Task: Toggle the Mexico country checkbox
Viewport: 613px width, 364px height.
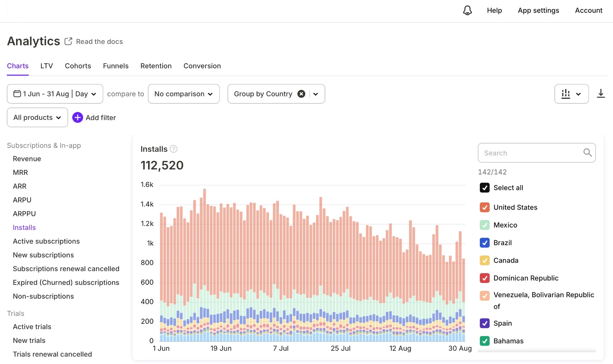Action: pyautogui.click(x=485, y=225)
